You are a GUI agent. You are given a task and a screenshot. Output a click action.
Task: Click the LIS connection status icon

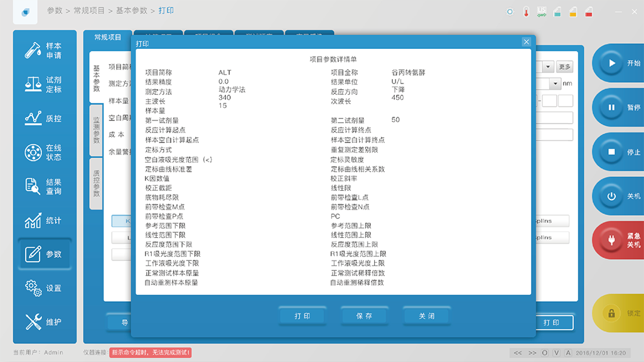542,12
